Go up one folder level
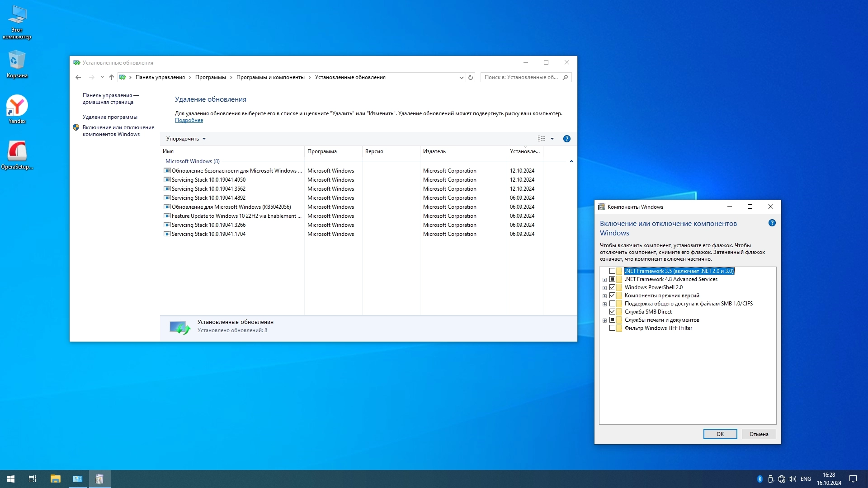 (112, 77)
